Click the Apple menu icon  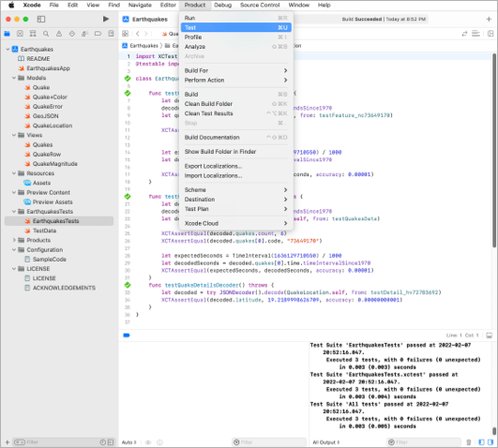(x=11, y=5)
